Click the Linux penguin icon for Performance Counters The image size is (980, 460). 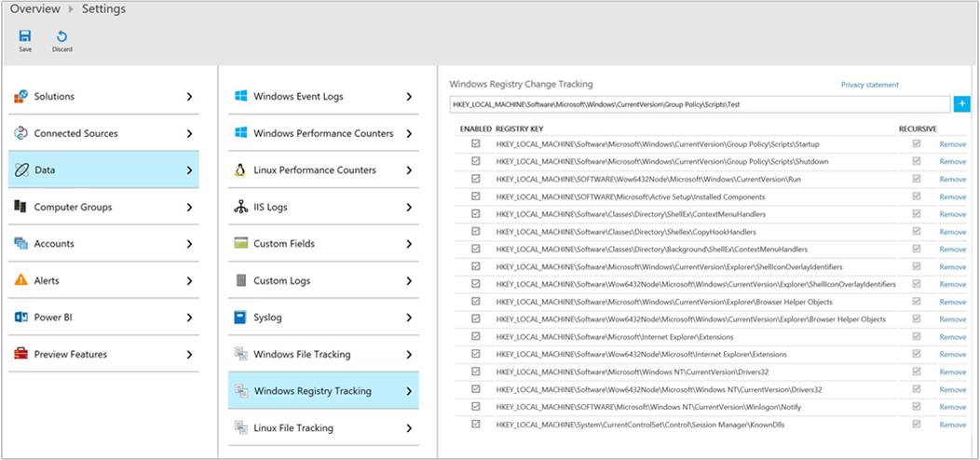click(x=239, y=170)
